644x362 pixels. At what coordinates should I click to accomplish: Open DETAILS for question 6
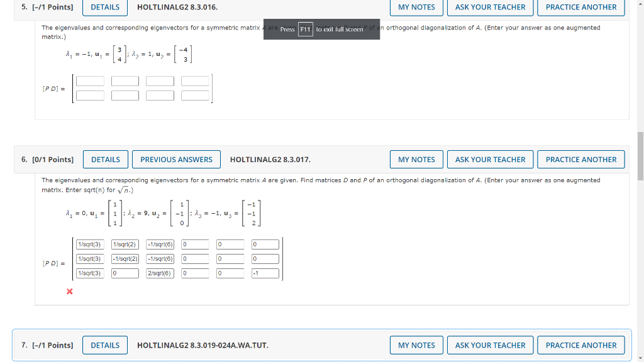[105, 159]
